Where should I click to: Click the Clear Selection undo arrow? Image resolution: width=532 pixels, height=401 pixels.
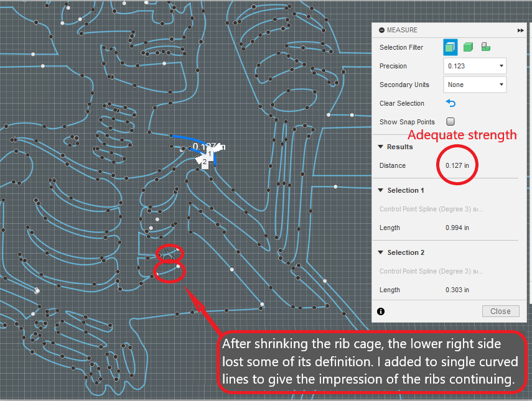[450, 103]
